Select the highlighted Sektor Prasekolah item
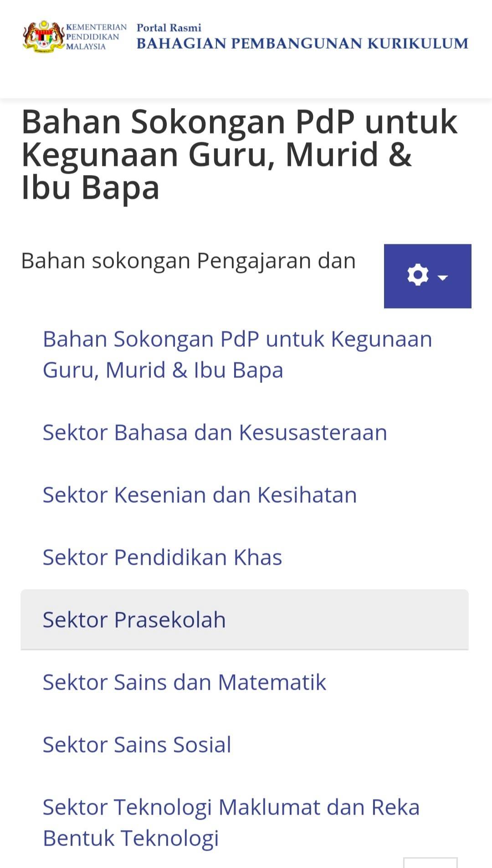This screenshot has width=492, height=868. coord(245,620)
